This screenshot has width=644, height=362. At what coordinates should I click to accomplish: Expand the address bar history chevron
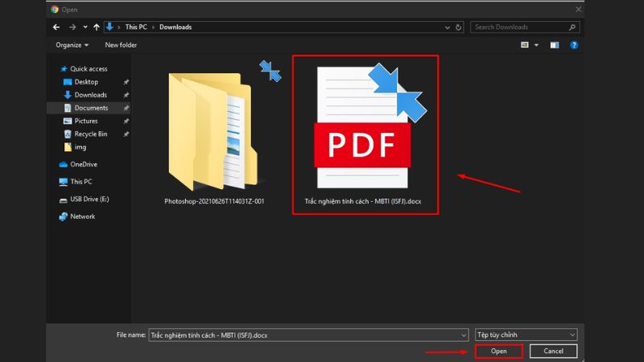[448, 27]
